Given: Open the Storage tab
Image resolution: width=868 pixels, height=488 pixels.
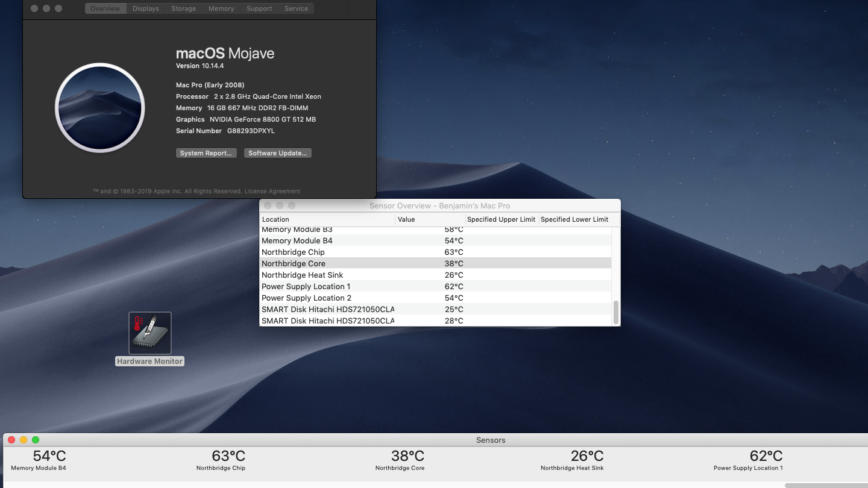Looking at the screenshot, I should click(183, 8).
